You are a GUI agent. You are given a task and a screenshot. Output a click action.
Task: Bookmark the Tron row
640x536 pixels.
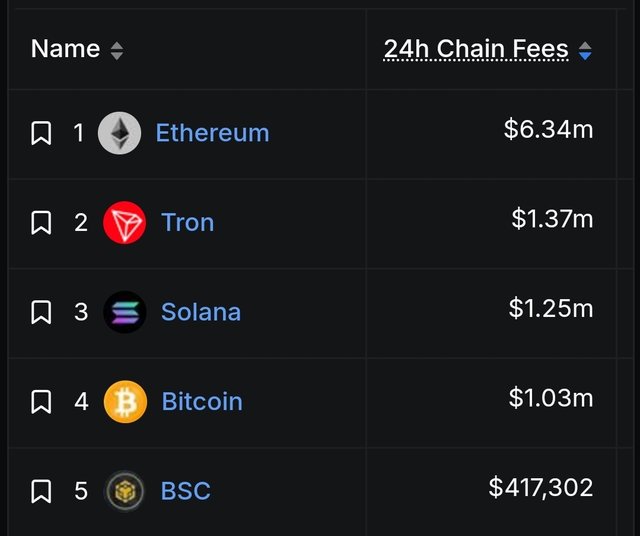point(41,222)
